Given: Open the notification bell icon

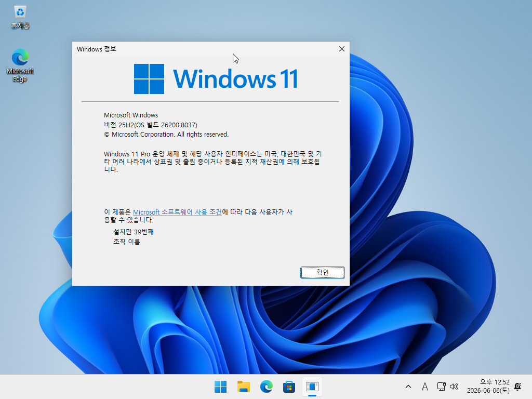Looking at the screenshot, I should 518,387.
